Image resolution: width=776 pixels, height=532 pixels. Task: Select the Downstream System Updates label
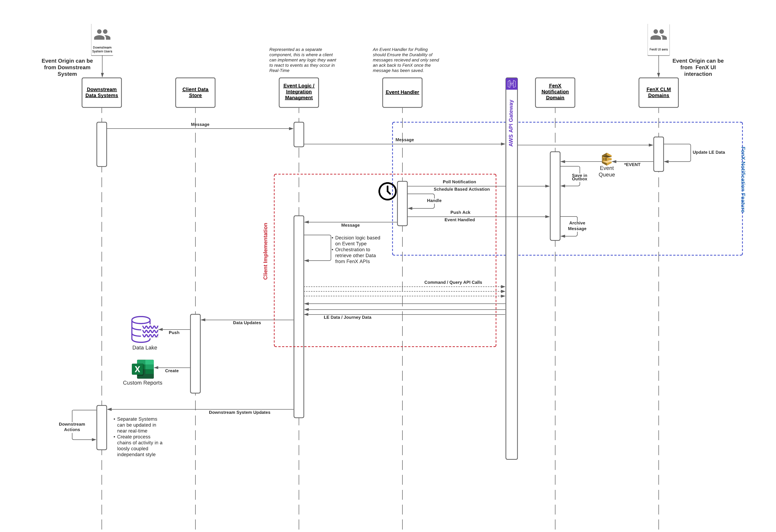point(240,412)
